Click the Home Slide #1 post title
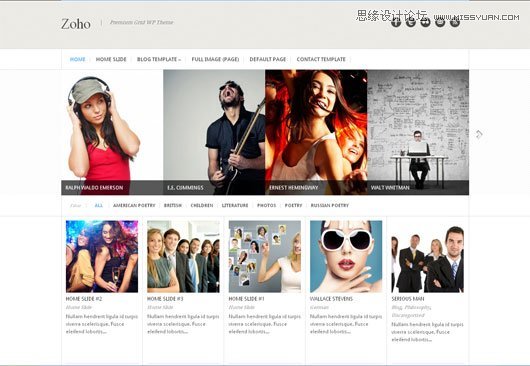The height and width of the screenshot is (366, 530). [246, 299]
